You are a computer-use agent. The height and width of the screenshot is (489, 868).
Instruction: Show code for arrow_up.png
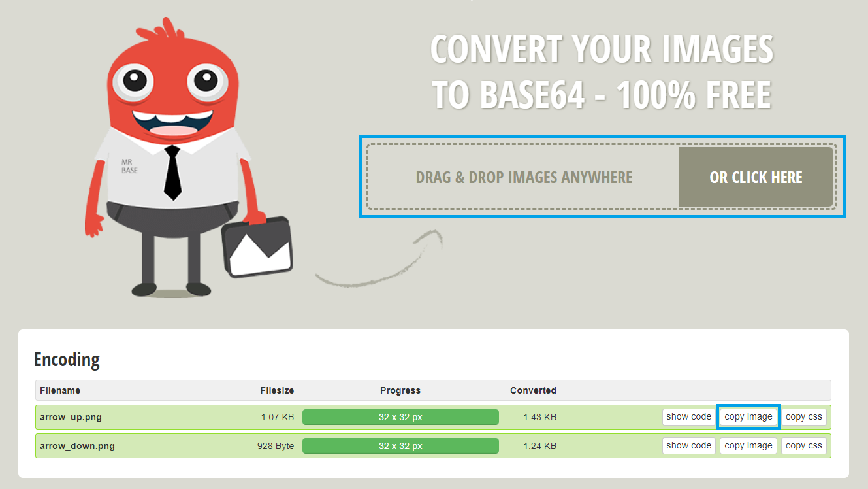[x=688, y=417]
